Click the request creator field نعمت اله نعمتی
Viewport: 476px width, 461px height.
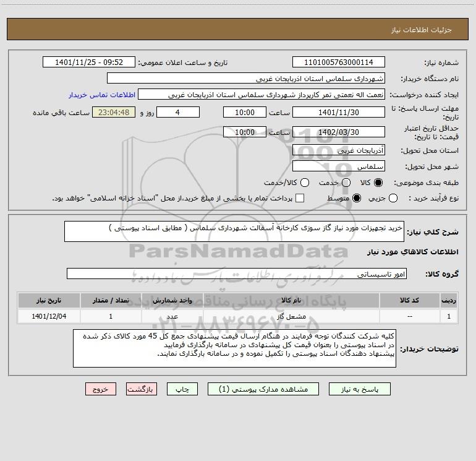[x=261, y=95]
